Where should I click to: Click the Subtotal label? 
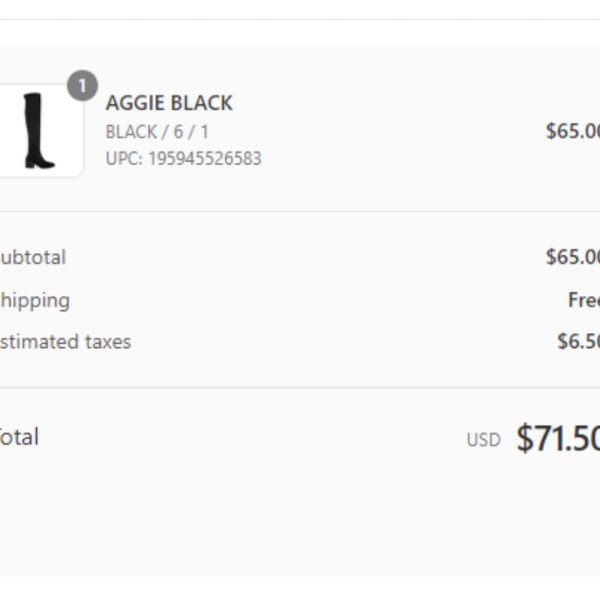[33, 257]
